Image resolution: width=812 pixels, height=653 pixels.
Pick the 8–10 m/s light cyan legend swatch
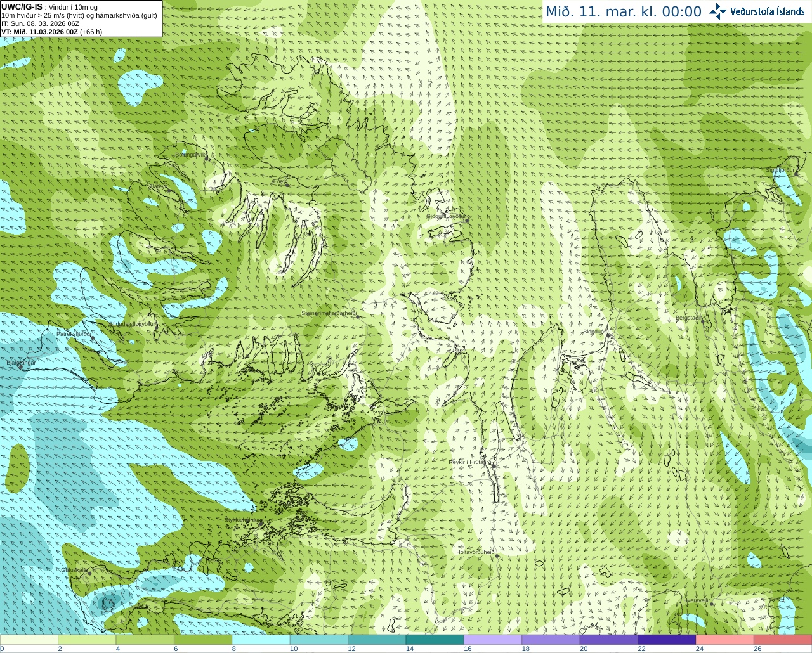click(x=261, y=640)
